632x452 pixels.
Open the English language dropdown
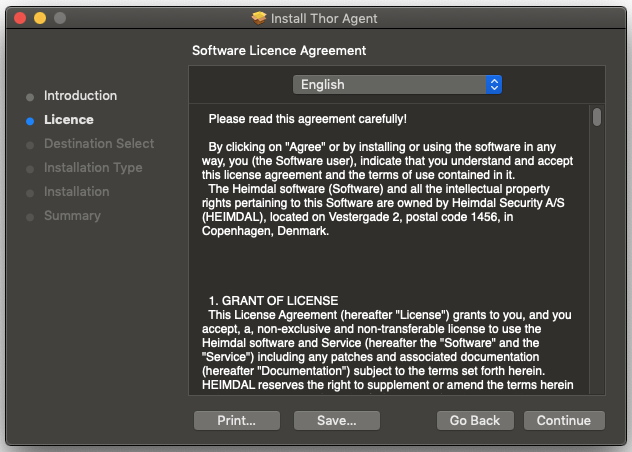click(x=397, y=85)
